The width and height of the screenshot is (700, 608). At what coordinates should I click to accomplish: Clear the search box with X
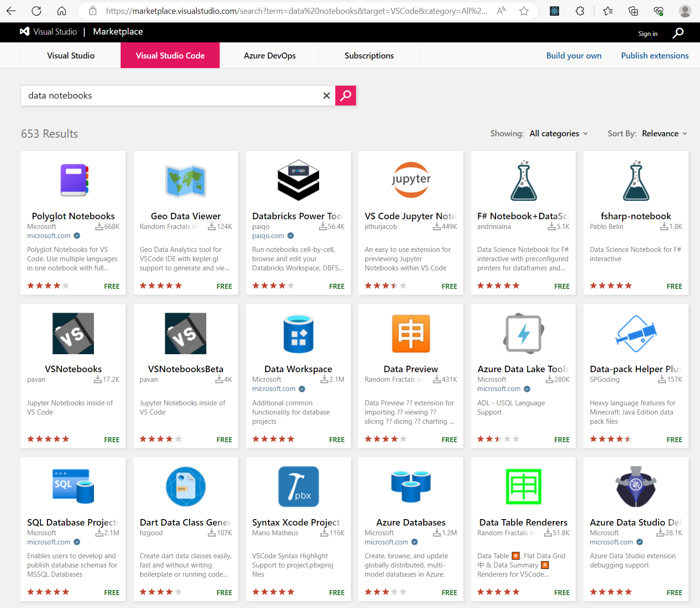pos(327,95)
